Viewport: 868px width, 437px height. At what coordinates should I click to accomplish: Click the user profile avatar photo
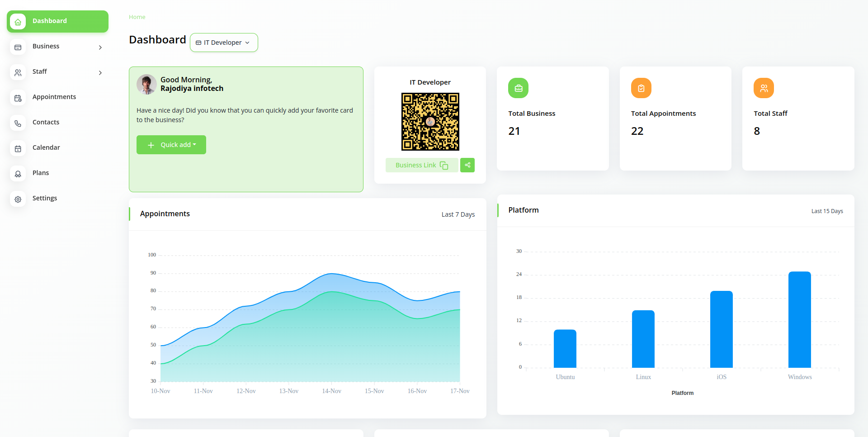146,84
